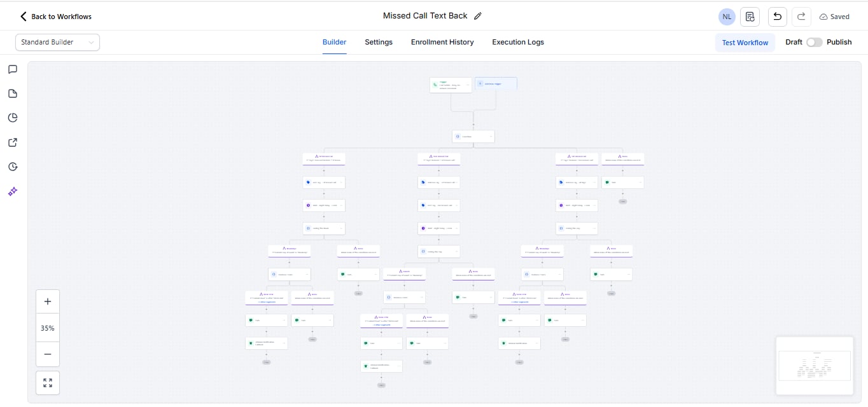Click the purple AI sparkle icon
868x407 pixels.
tap(13, 191)
